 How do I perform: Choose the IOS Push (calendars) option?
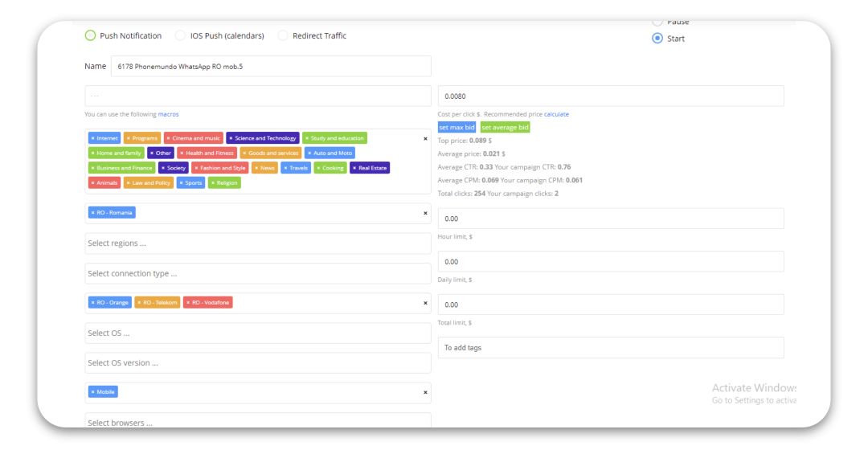181,35
